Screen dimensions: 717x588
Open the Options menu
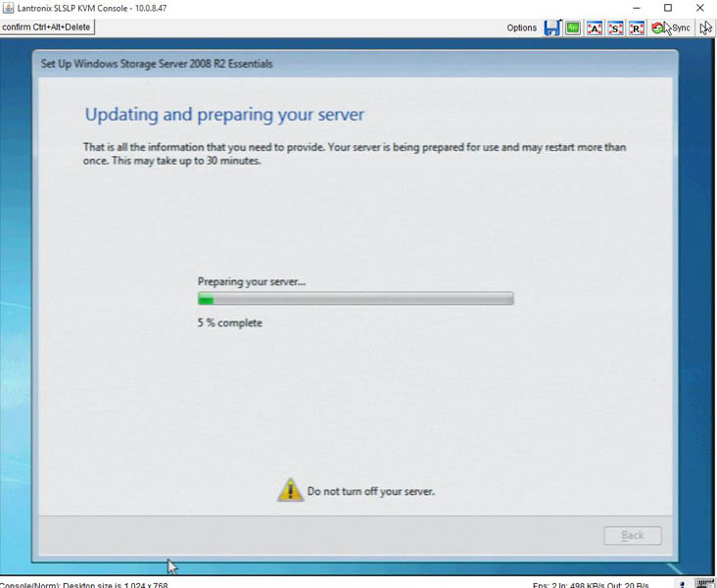[521, 27]
